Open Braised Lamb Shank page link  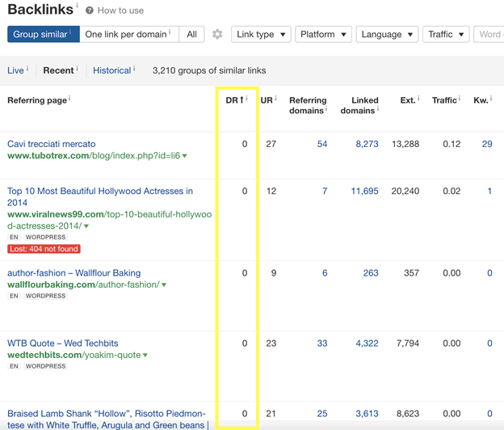click(x=108, y=419)
